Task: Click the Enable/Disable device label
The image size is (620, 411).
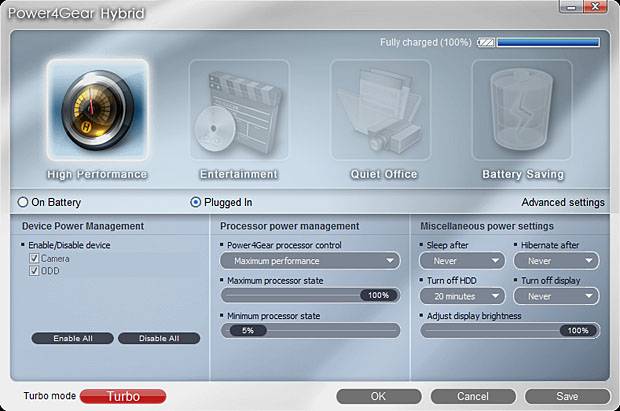Action: 69,245
